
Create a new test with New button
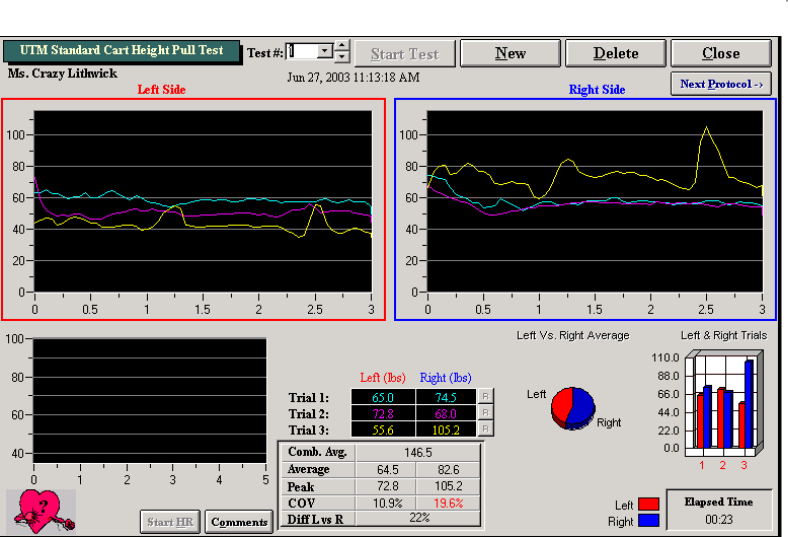510,53
